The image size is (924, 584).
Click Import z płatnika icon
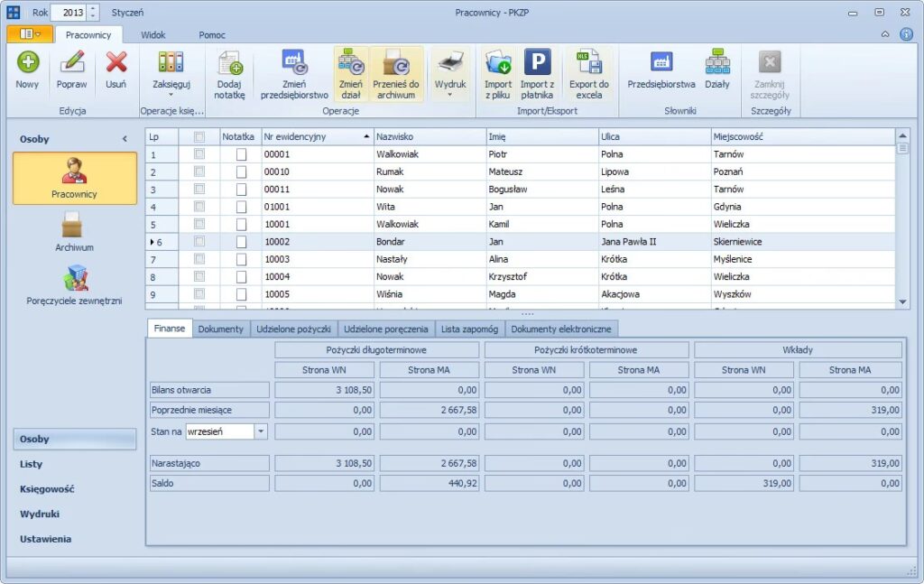(537, 63)
